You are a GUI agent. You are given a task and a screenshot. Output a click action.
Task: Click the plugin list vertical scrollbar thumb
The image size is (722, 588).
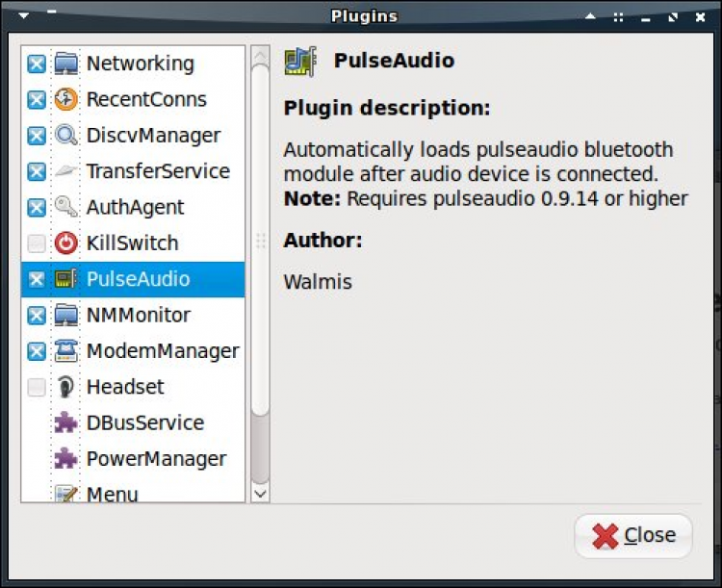click(260, 241)
